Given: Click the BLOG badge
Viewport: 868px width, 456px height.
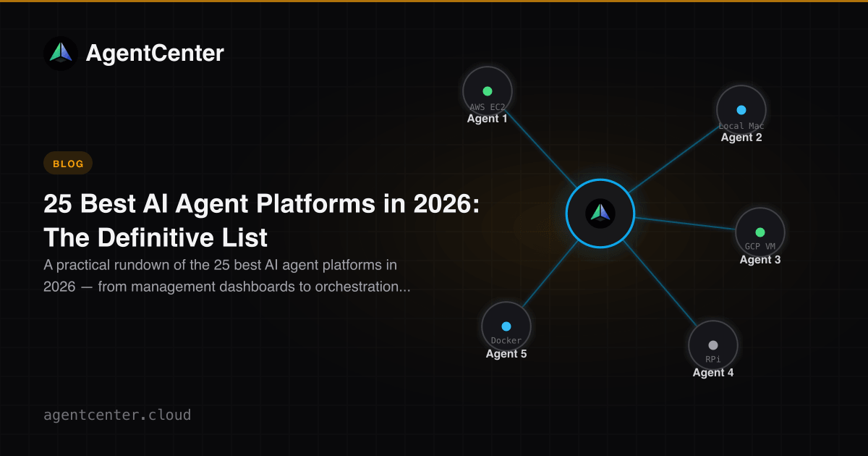Looking at the screenshot, I should [68, 164].
